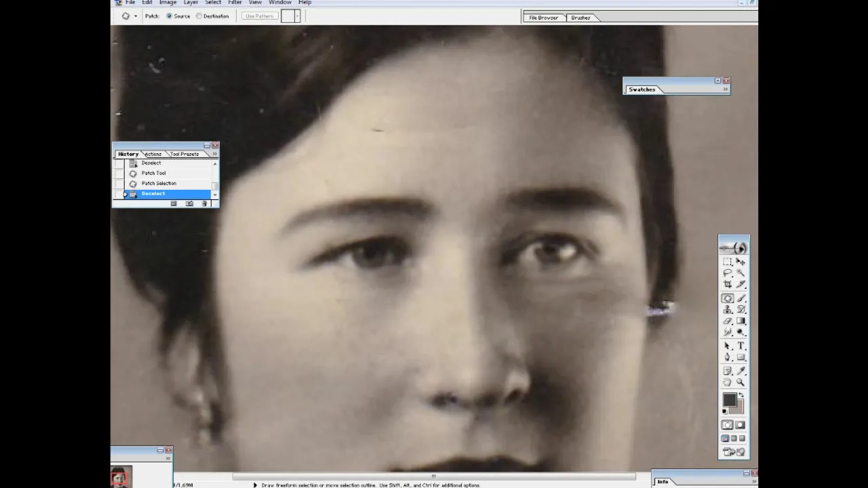Screen dimensions: 868x488
Task: Select the Slice tool
Action: (x=741, y=284)
